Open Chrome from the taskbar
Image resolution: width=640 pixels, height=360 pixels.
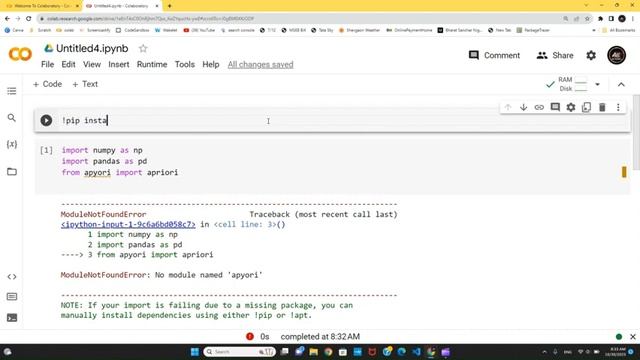coord(328,352)
